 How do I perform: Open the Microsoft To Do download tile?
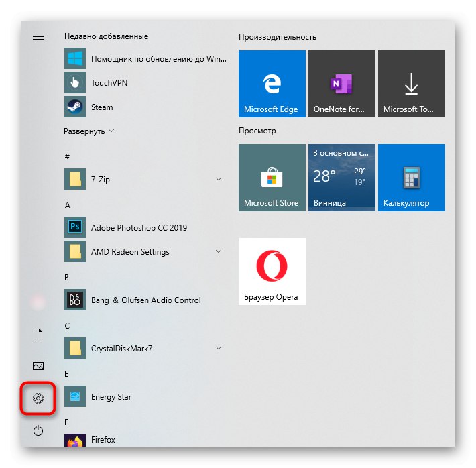click(x=412, y=84)
